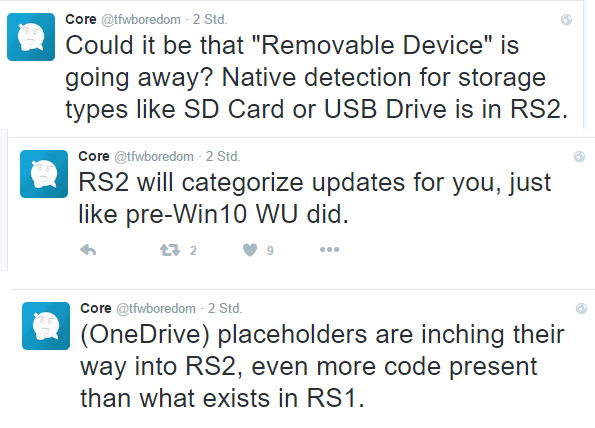This screenshot has height=428, width=595.
Task: Click the reply arrow under the RS2 updates tweet
Action: click(88, 250)
